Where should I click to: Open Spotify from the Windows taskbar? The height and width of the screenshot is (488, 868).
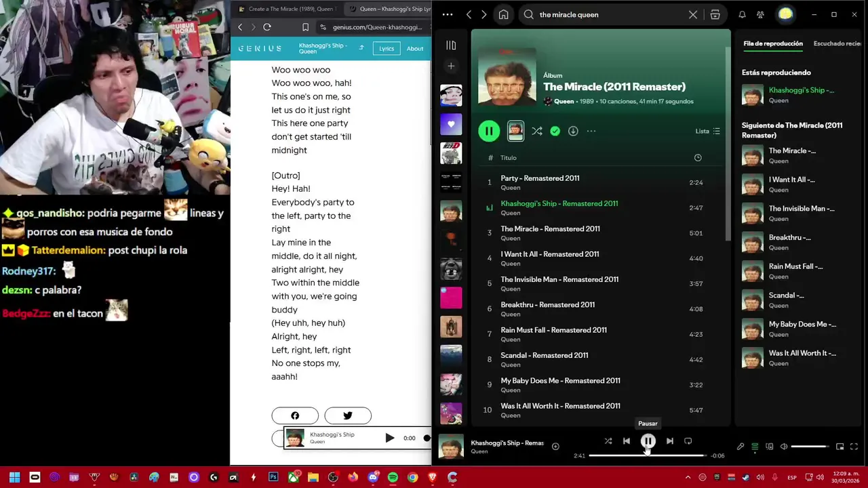393,477
